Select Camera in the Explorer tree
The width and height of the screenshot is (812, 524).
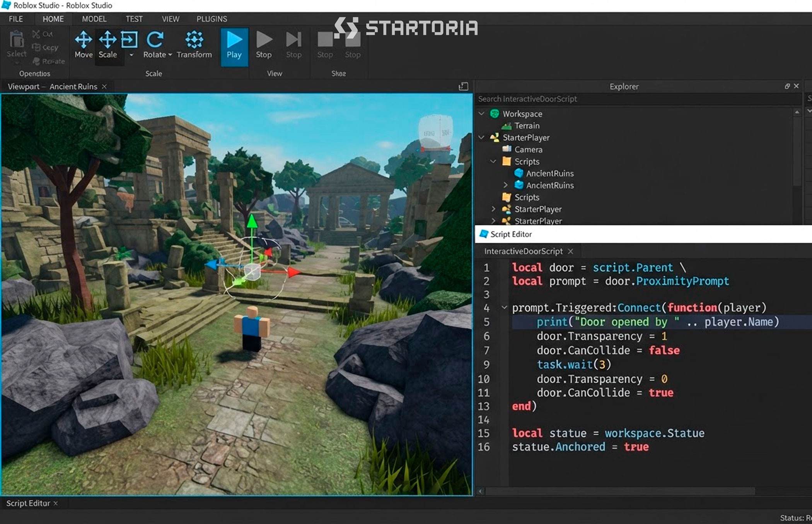tap(528, 149)
